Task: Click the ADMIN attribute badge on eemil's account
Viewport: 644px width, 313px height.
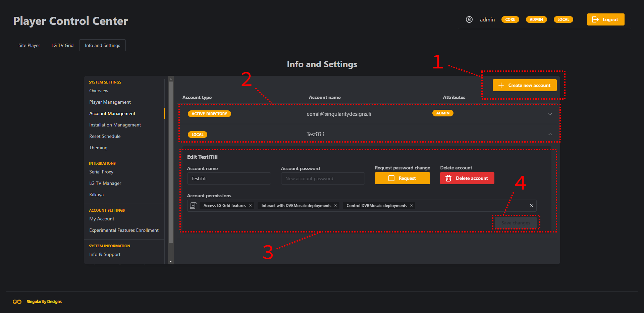Action: tap(443, 113)
